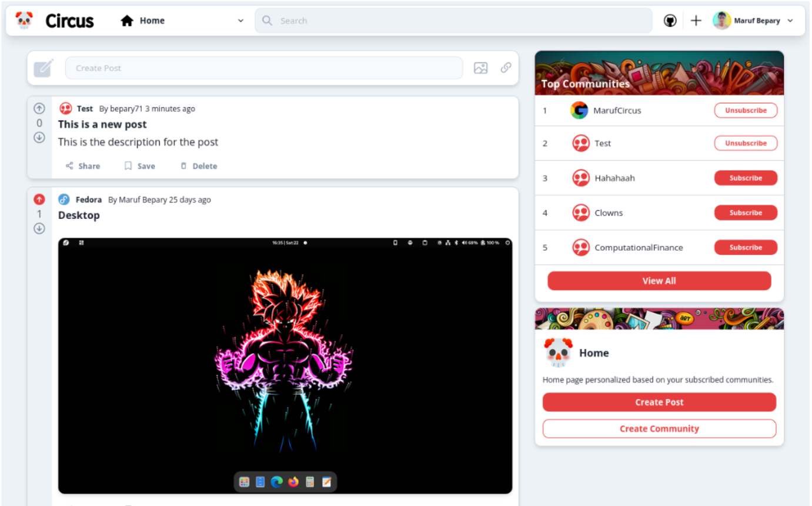Click the plus icon in the header
812x506 pixels.
(696, 21)
